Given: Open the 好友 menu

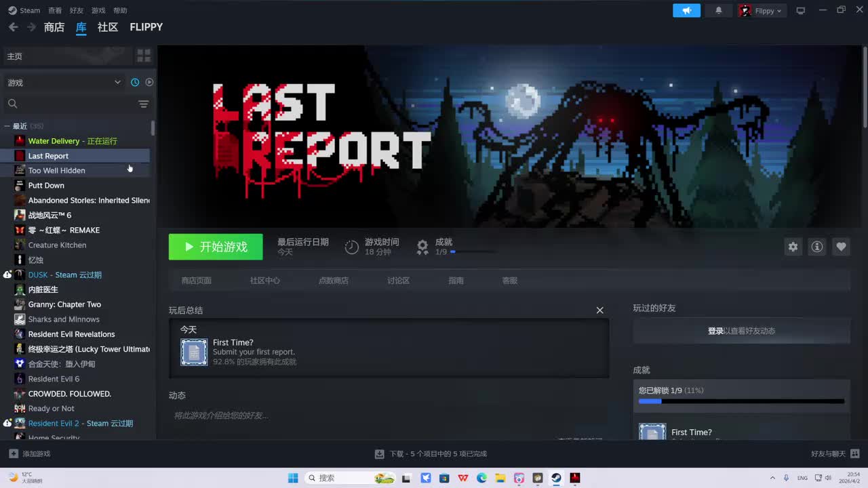Looking at the screenshot, I should (x=77, y=10).
